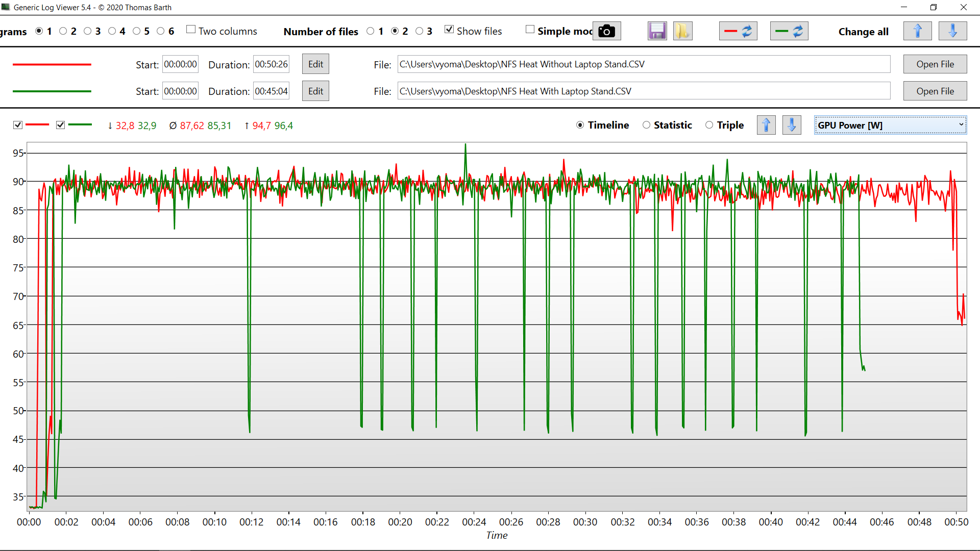The width and height of the screenshot is (980, 551).
Task: Select 6 diagrams radio button
Action: (x=161, y=31)
